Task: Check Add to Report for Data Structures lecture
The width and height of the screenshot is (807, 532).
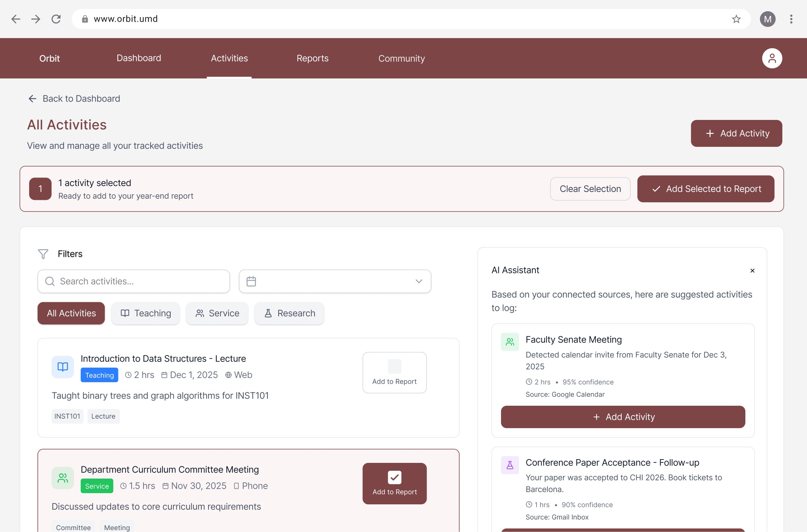Action: click(x=395, y=367)
